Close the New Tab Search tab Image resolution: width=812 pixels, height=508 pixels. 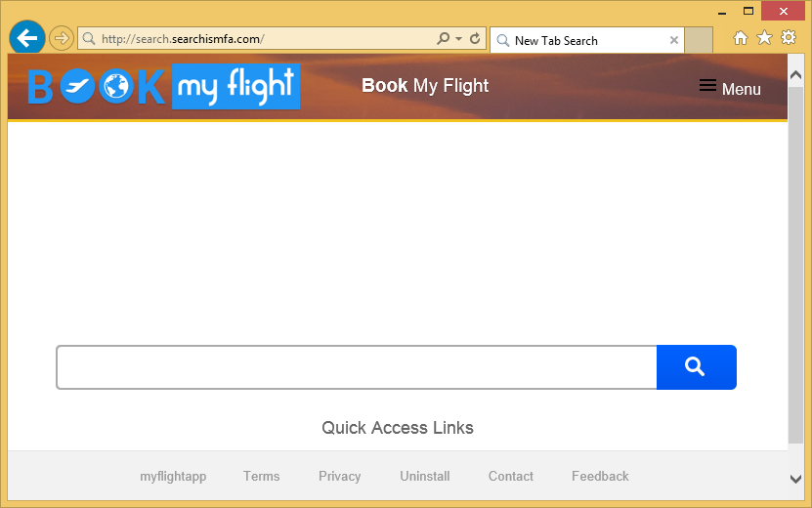673,40
